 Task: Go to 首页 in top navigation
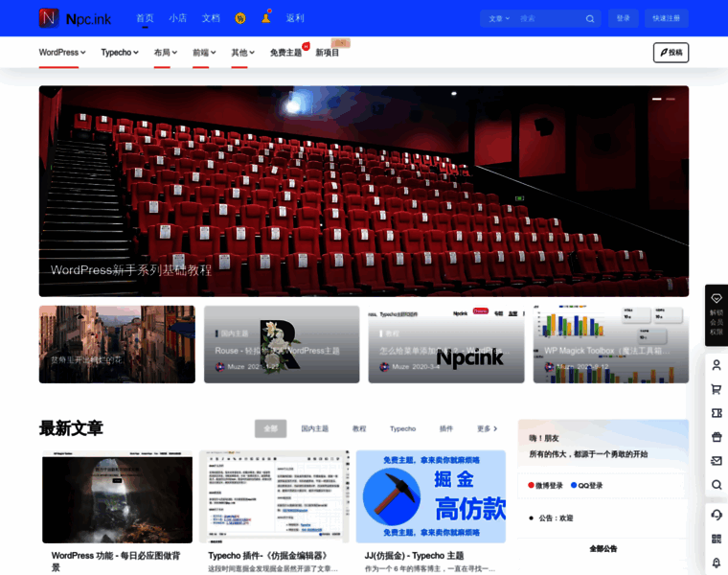click(x=145, y=18)
